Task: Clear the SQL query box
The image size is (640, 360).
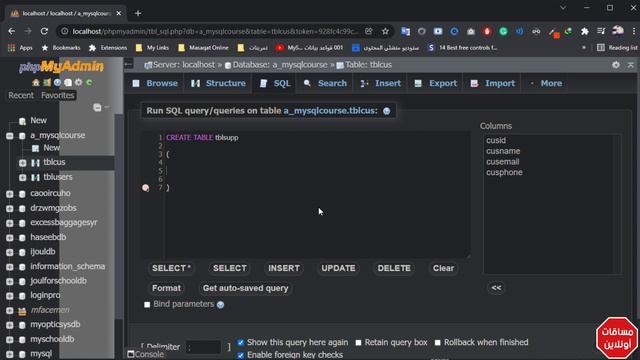Action: [443, 268]
